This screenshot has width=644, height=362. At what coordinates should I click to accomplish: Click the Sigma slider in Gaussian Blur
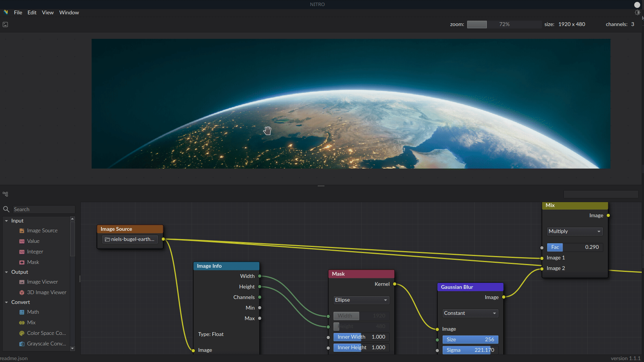click(x=470, y=350)
